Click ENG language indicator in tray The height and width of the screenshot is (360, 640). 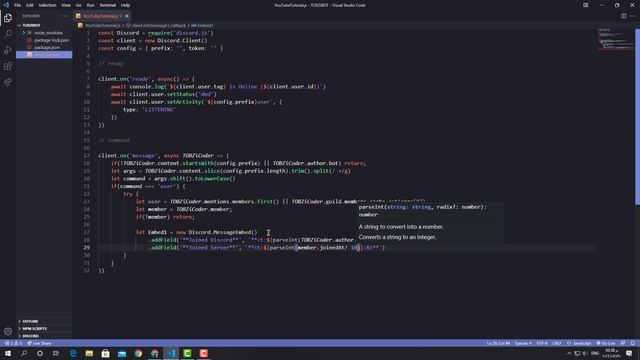point(595,353)
